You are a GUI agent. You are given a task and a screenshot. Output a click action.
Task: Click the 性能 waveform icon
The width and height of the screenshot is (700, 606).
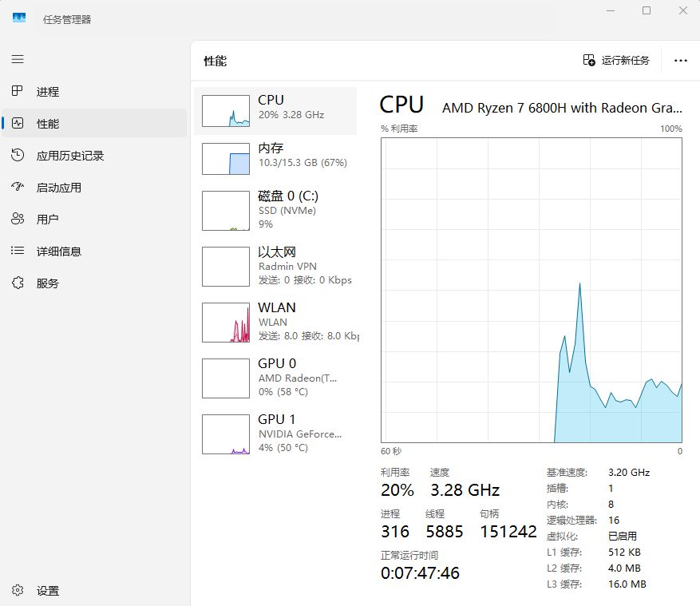(x=18, y=123)
